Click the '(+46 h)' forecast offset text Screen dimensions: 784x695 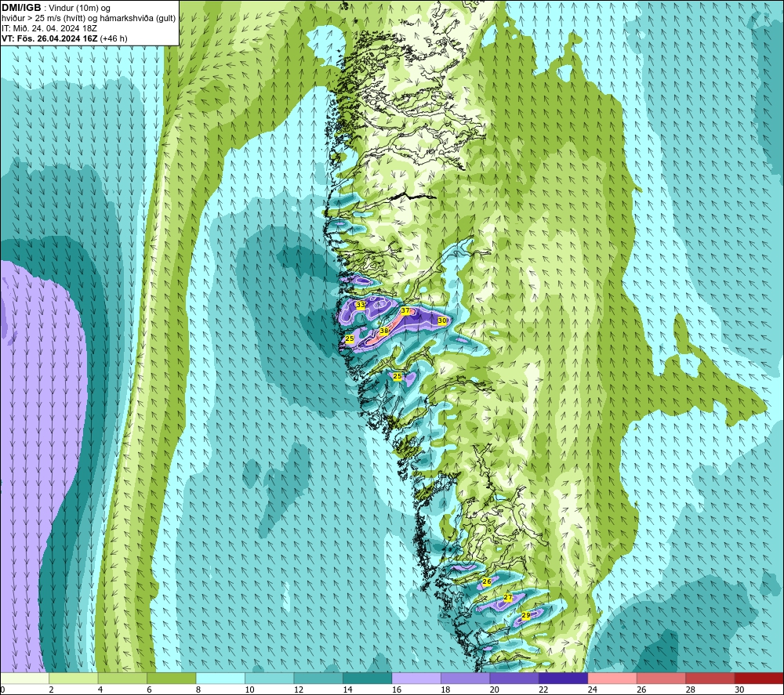114,38
